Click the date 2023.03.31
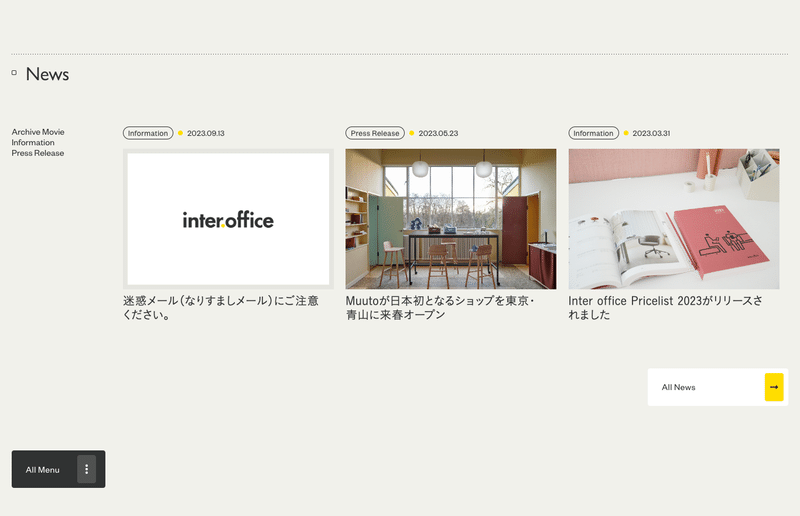This screenshot has width=800, height=516. point(652,133)
